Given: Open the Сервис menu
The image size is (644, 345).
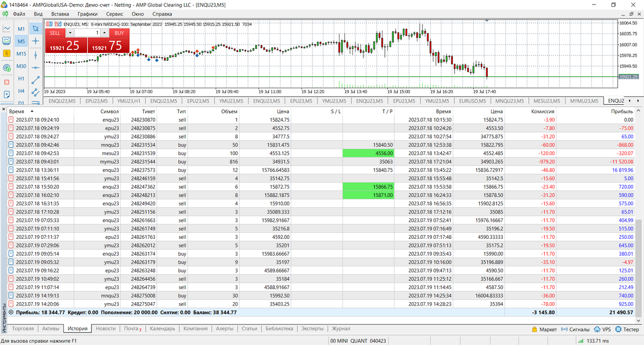Looking at the screenshot, I should coord(115,14).
